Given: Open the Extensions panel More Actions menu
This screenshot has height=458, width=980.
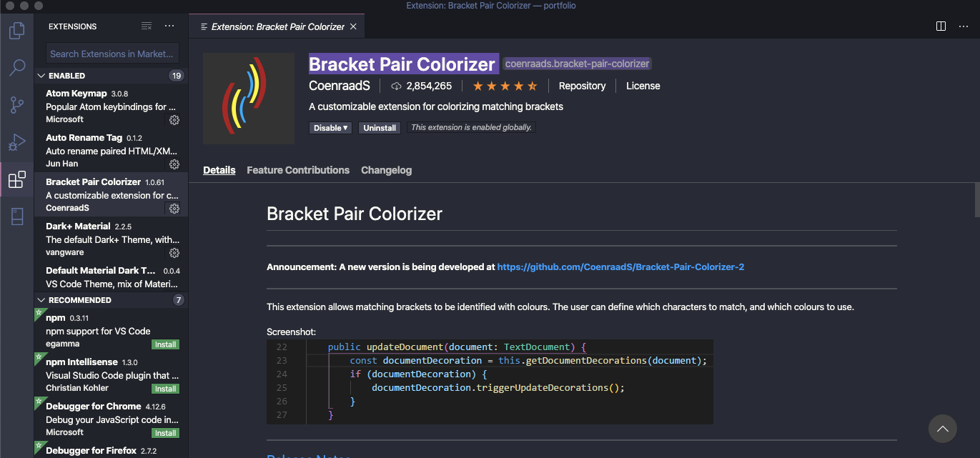Looking at the screenshot, I should click(x=169, y=26).
